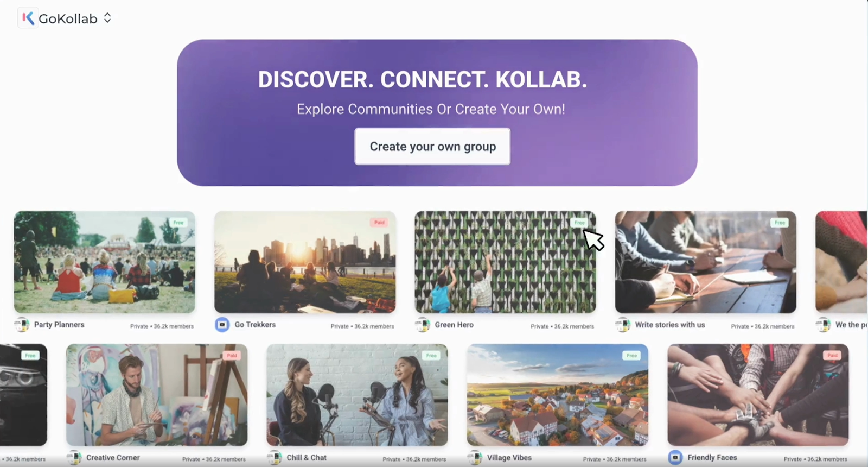The image size is (868, 467).
Task: Open the Village Vibes group title
Action: (x=509, y=458)
